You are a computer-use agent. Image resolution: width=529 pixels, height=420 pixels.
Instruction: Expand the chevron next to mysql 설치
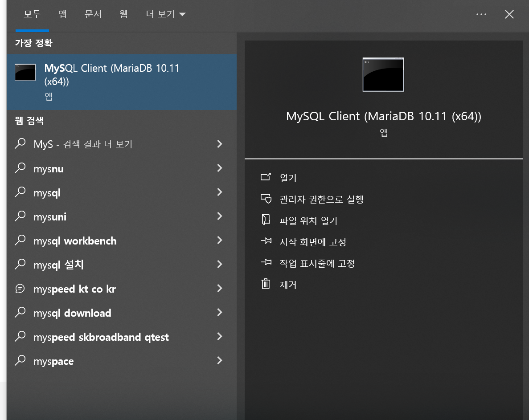(220, 264)
